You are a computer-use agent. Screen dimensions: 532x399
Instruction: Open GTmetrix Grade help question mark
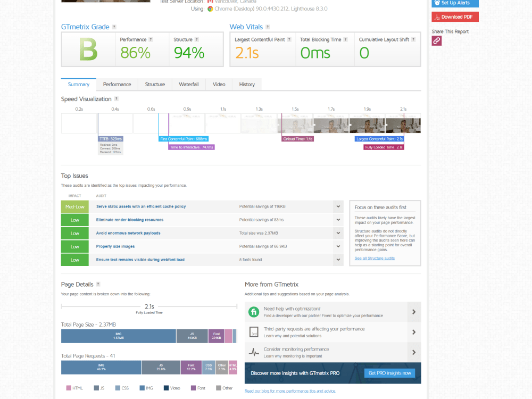tap(114, 27)
